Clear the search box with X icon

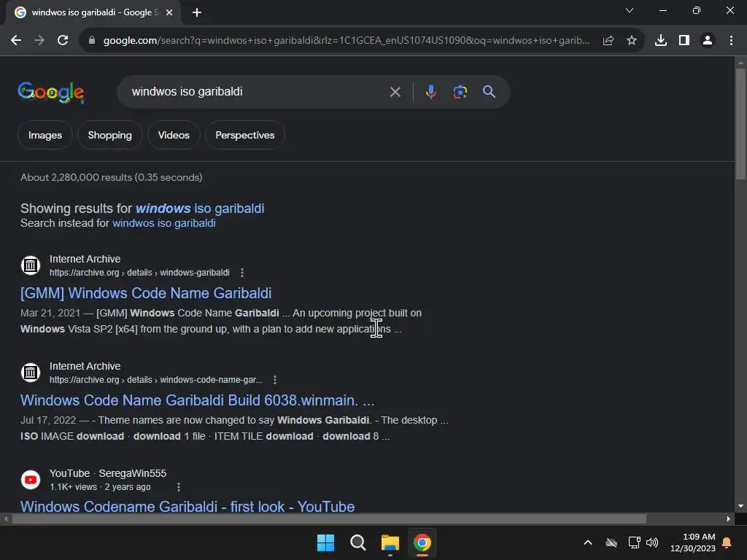point(395,92)
